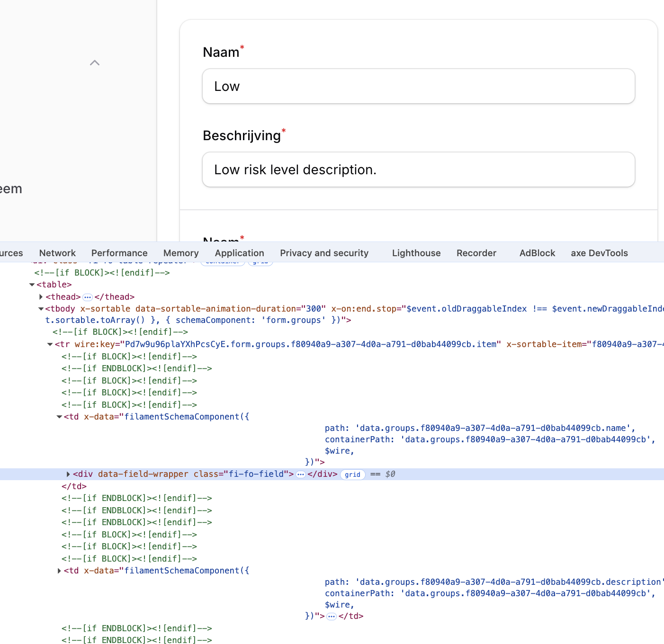The image size is (664, 644).
Task: Click the ellipsis in the fi-fo-field div
Action: (301, 474)
